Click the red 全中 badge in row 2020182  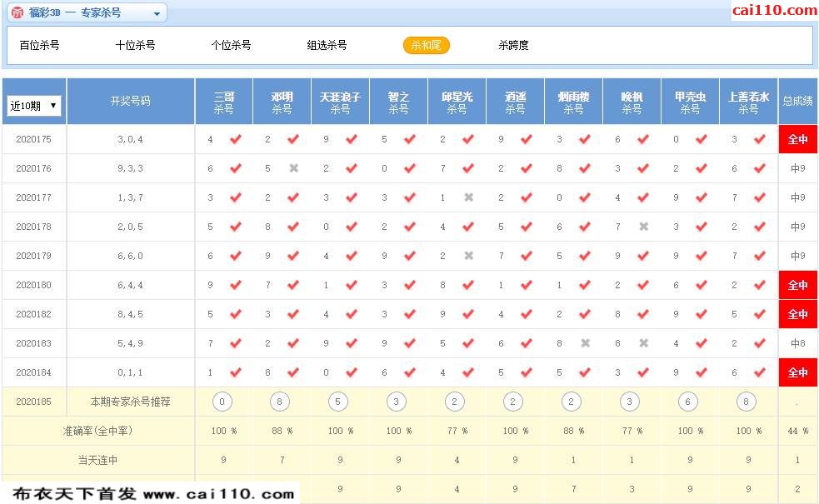click(x=798, y=314)
